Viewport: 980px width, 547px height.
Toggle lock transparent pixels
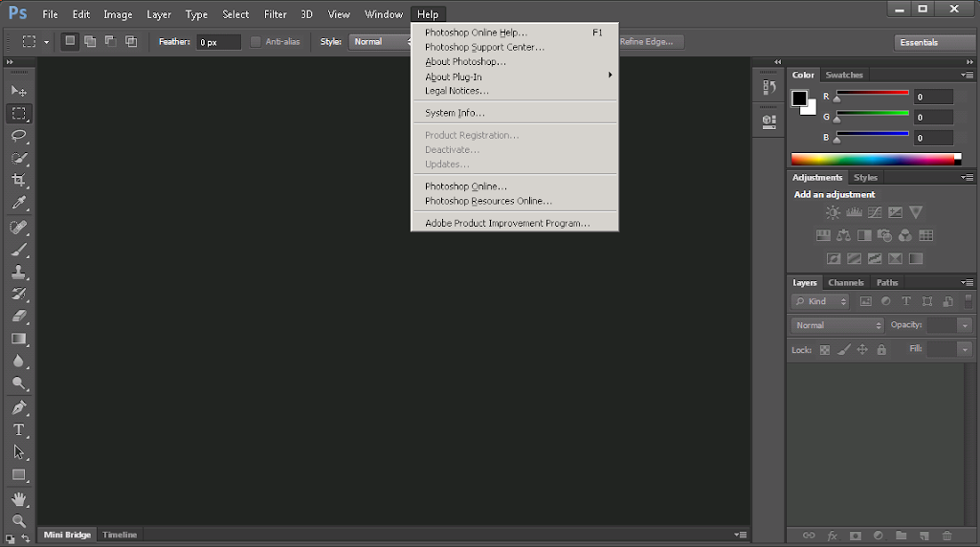coord(825,350)
